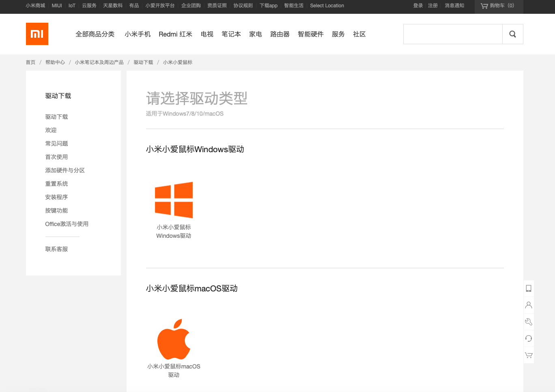Select the Apple macOS driver download icon
Image resolution: width=555 pixels, height=392 pixels.
(174, 340)
